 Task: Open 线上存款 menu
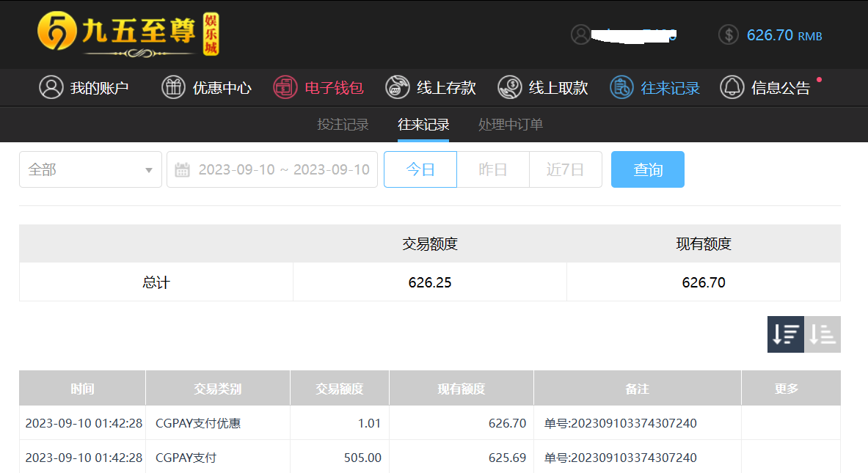point(431,87)
